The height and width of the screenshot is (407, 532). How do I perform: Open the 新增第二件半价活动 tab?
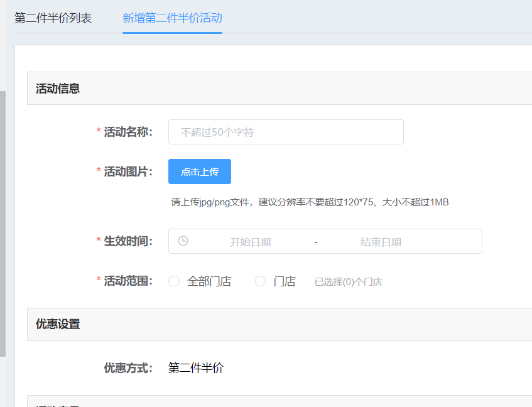[x=172, y=18]
